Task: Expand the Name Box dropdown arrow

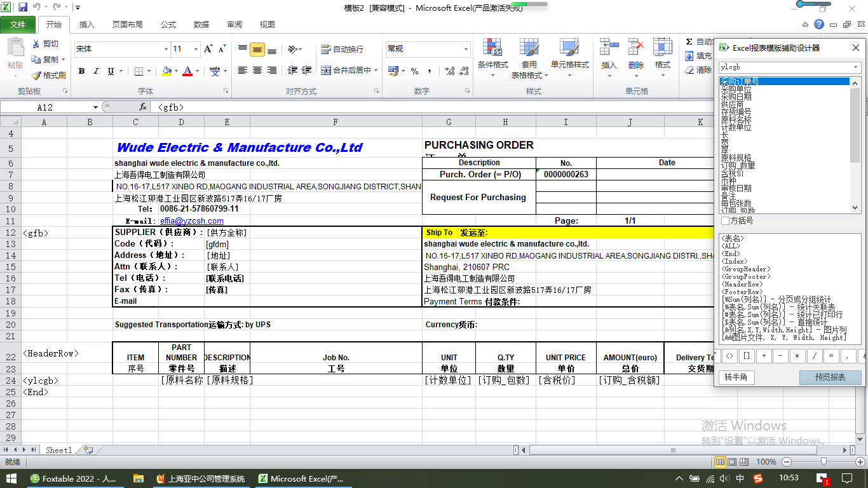Action: click(95, 107)
